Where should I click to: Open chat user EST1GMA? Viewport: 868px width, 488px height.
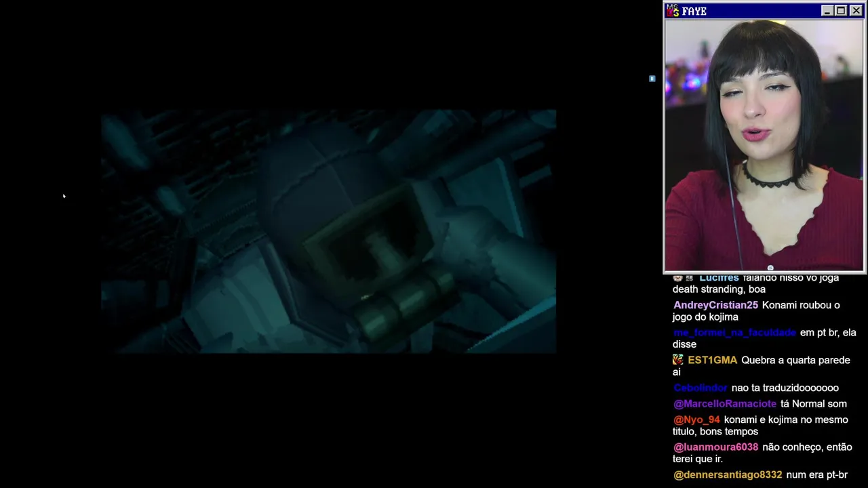pos(712,361)
